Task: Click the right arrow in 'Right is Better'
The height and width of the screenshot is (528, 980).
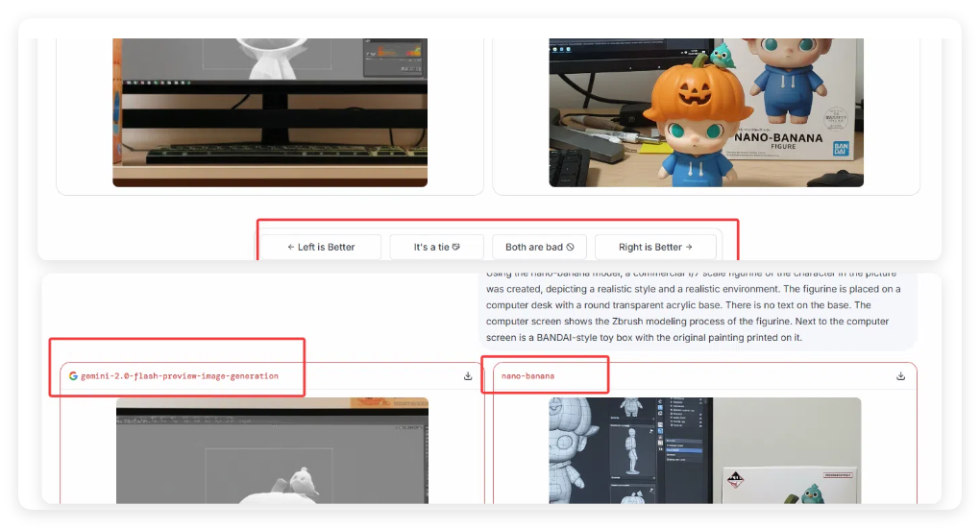Action: (x=689, y=247)
